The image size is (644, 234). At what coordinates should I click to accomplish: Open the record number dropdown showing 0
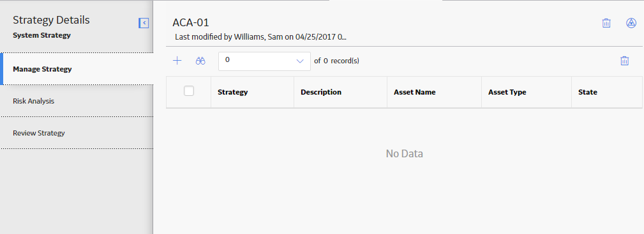tap(264, 61)
